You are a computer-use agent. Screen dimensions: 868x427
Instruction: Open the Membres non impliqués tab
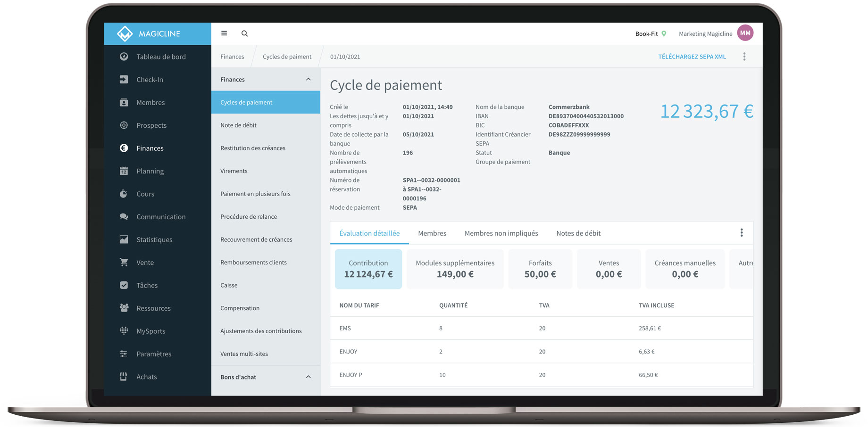(x=501, y=233)
